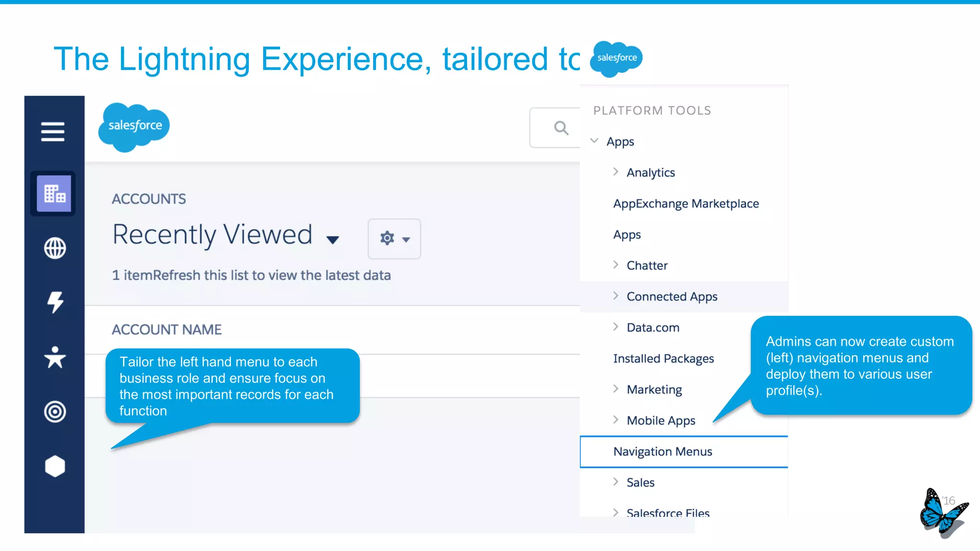Collapse the top-level Apps section
Viewport: 980px width, 551px height.
click(594, 141)
